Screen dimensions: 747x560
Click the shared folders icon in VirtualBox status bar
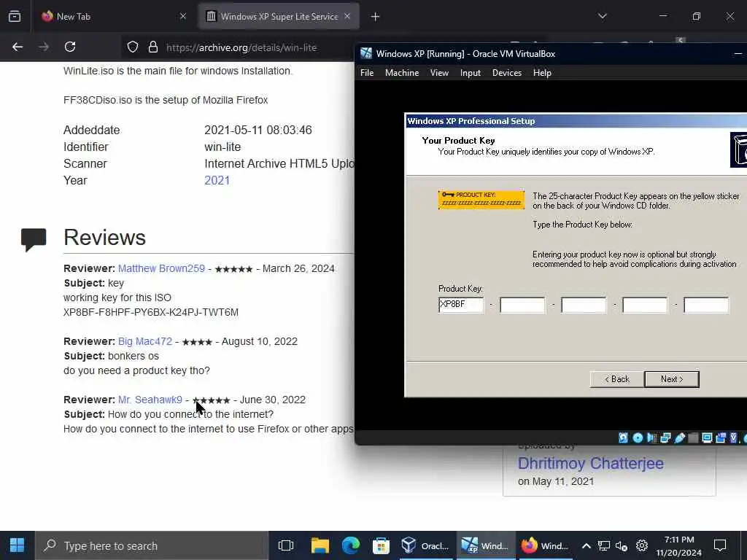pos(693,437)
